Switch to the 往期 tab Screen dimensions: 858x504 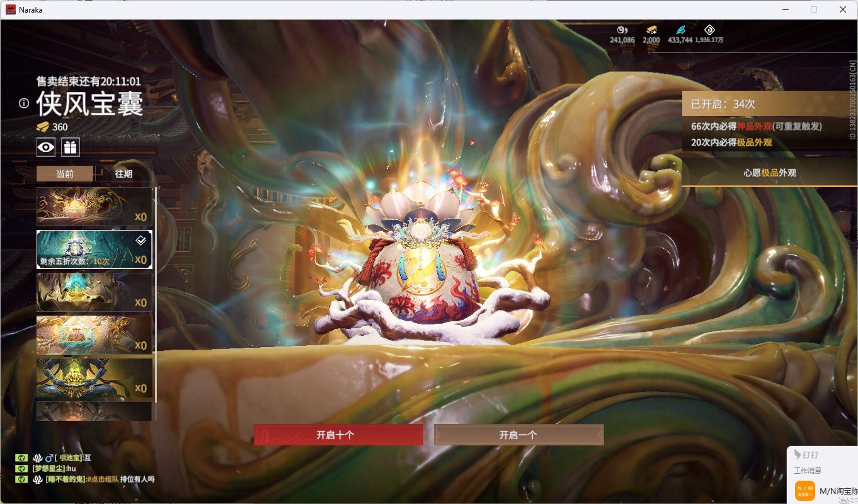click(x=123, y=174)
